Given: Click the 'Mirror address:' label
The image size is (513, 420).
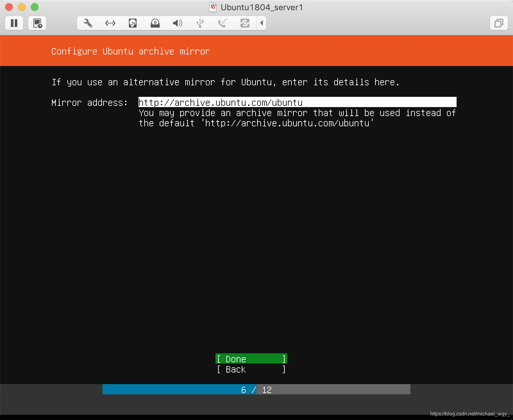Looking at the screenshot, I should (x=90, y=103).
